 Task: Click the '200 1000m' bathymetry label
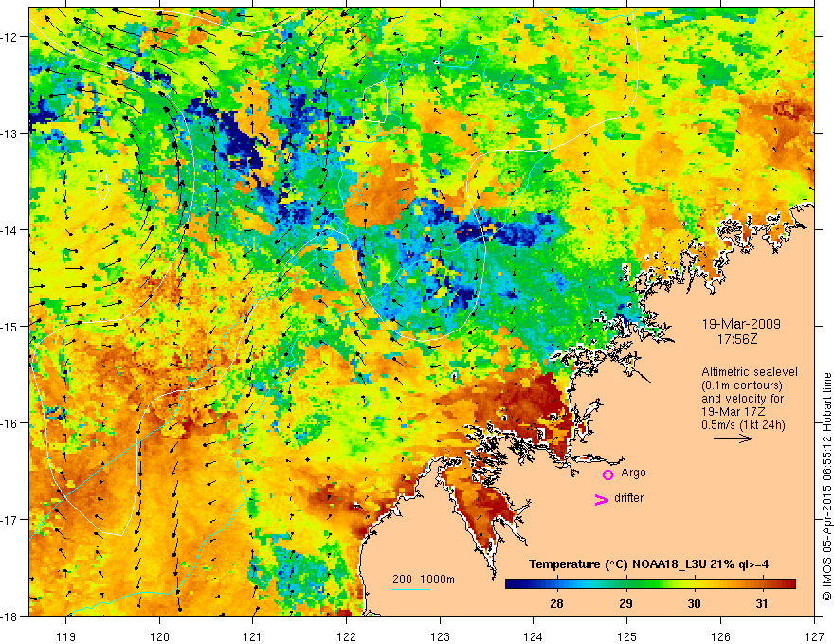pyautogui.click(x=424, y=580)
